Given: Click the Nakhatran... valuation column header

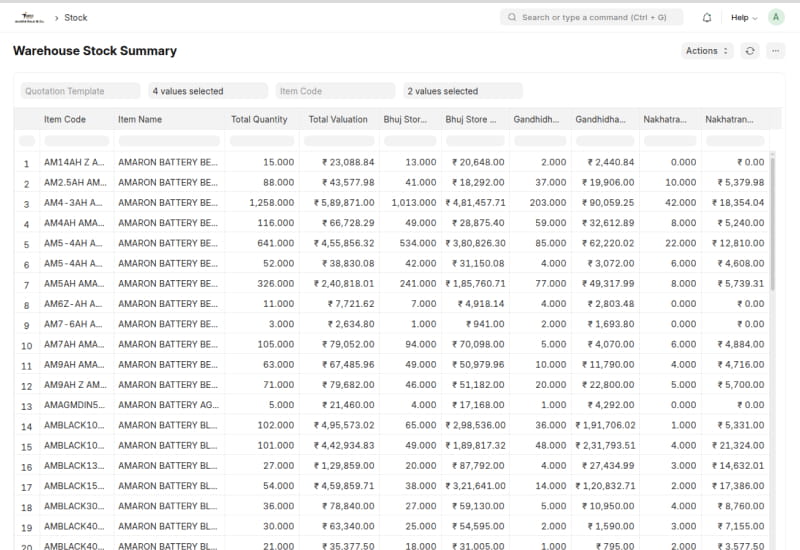Looking at the screenshot, I should (729, 119).
